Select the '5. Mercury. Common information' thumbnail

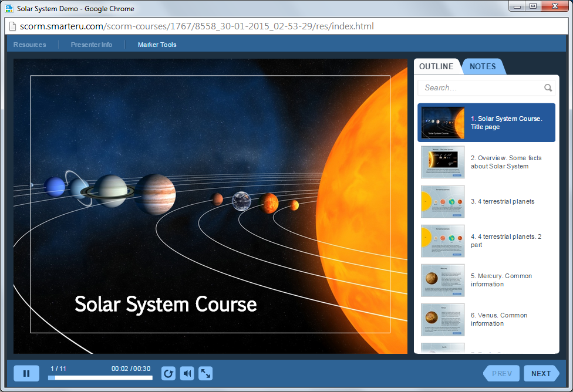click(x=443, y=280)
